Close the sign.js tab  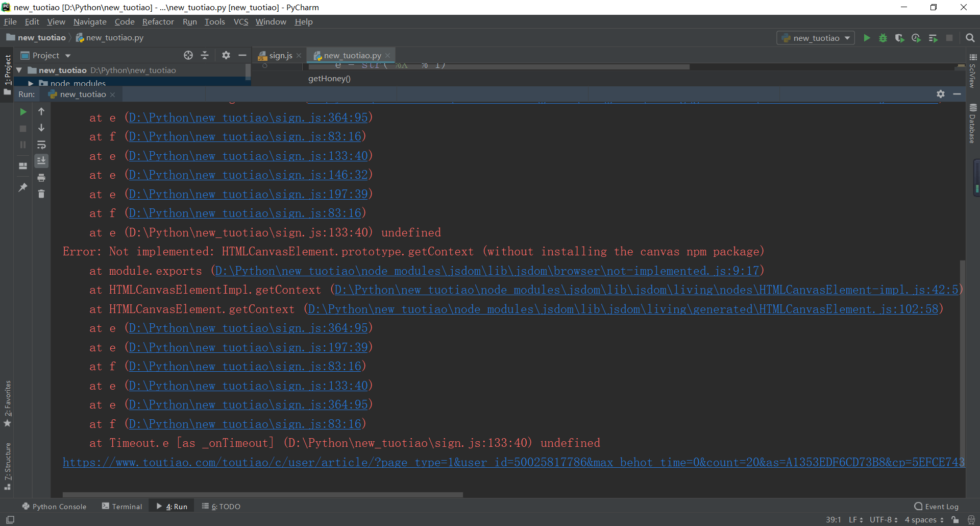(x=299, y=55)
